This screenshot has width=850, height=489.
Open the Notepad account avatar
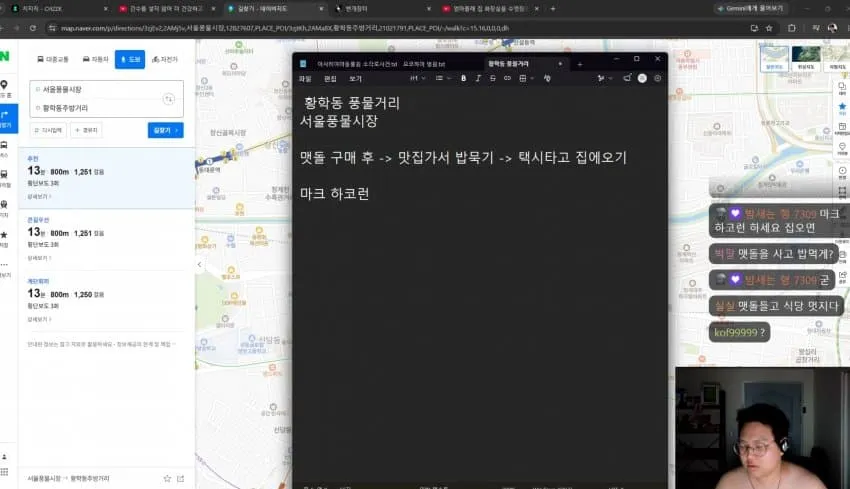[x=642, y=78]
